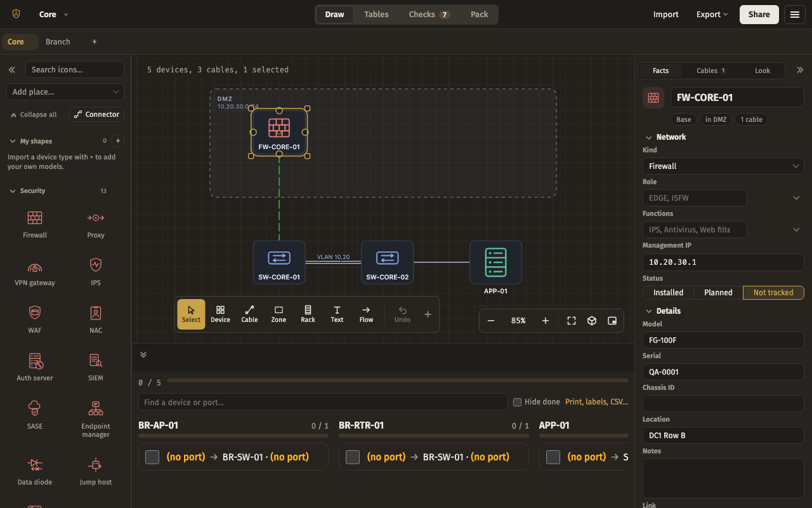Choose the VPN gateway shape
This screenshot has height=508, width=812.
click(x=35, y=272)
